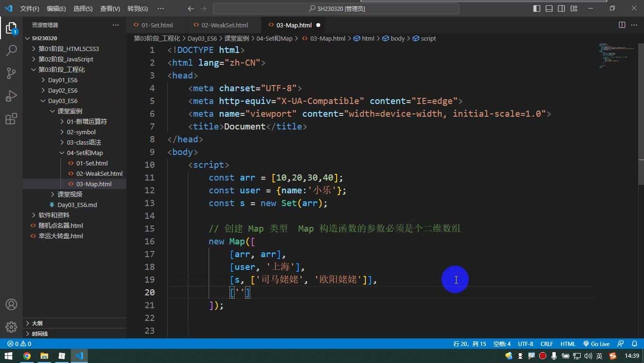The height and width of the screenshot is (363, 644).
Task: Open Explorer panel's views and more actions
Action: 116,25
